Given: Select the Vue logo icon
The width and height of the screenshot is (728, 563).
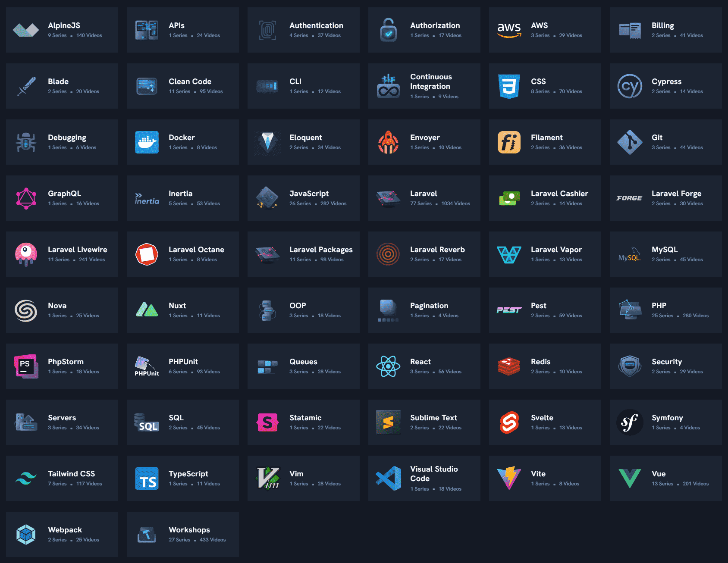Looking at the screenshot, I should tap(630, 479).
